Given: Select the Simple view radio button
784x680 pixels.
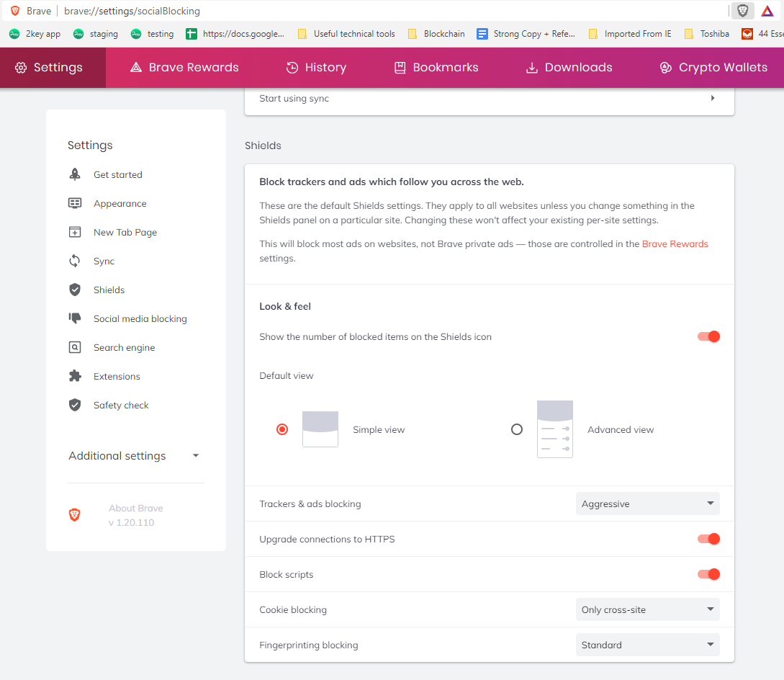Looking at the screenshot, I should (x=282, y=429).
